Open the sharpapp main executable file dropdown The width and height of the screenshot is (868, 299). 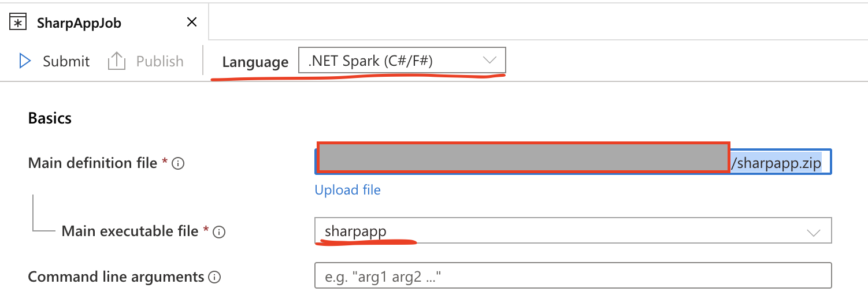(x=573, y=231)
